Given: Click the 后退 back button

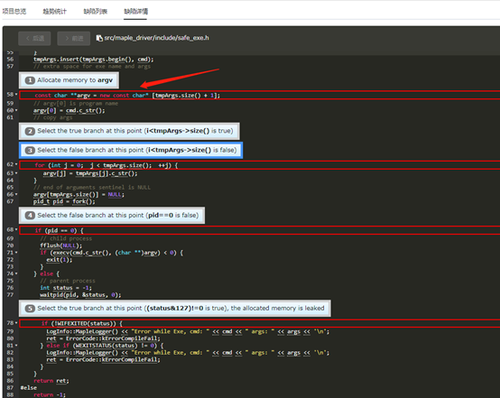Looking at the screenshot, I should click(x=35, y=38).
